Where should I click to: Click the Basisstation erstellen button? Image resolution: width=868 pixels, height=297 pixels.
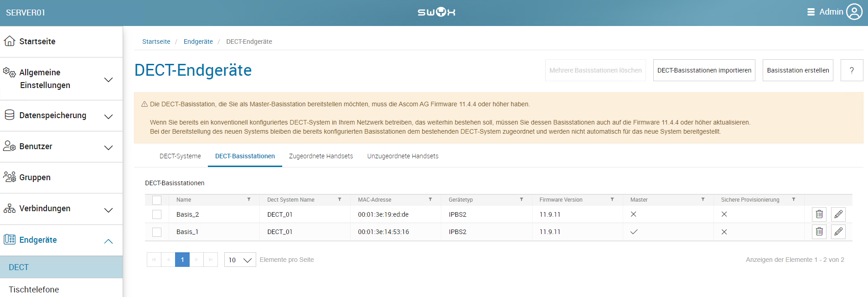click(x=797, y=70)
